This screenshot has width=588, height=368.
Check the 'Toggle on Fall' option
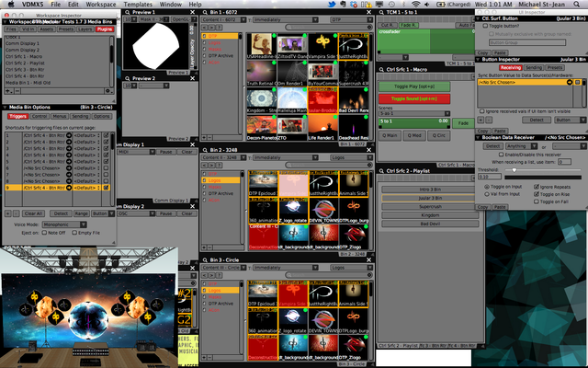point(537,201)
